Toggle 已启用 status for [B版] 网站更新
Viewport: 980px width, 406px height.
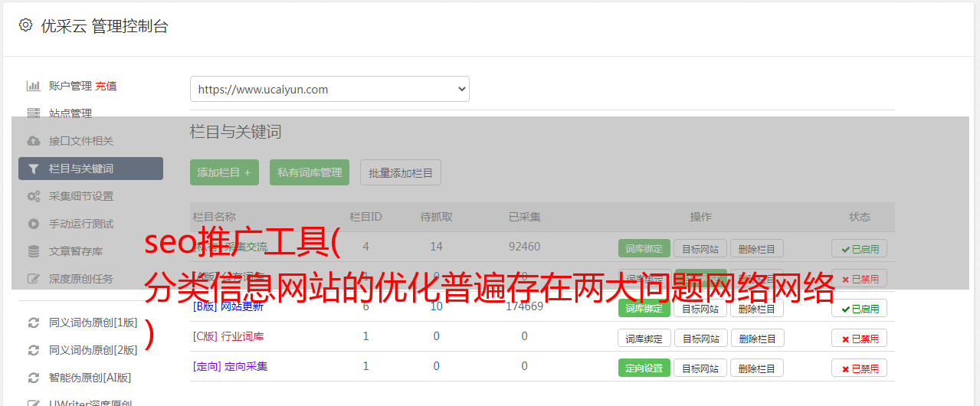pos(859,308)
